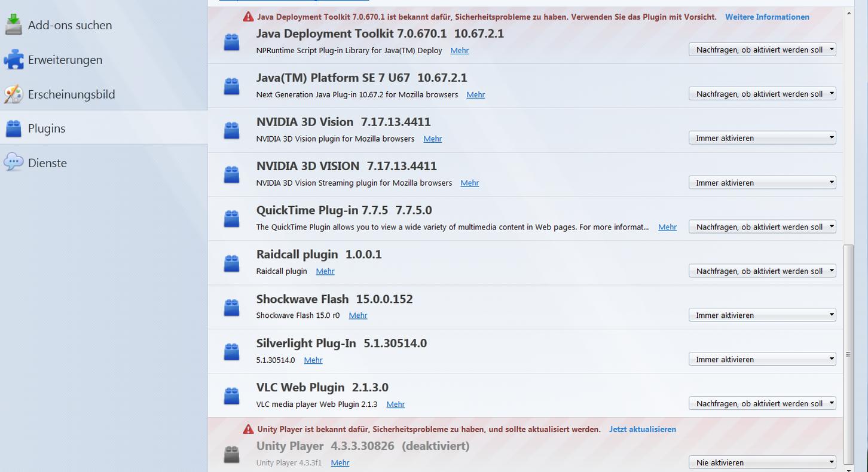Image resolution: width=868 pixels, height=472 pixels.
Task: Click the vertical scrollbar thumb
Action: (848, 354)
